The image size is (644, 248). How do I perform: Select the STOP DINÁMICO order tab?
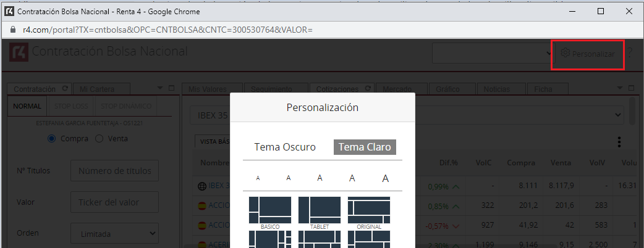click(126, 106)
